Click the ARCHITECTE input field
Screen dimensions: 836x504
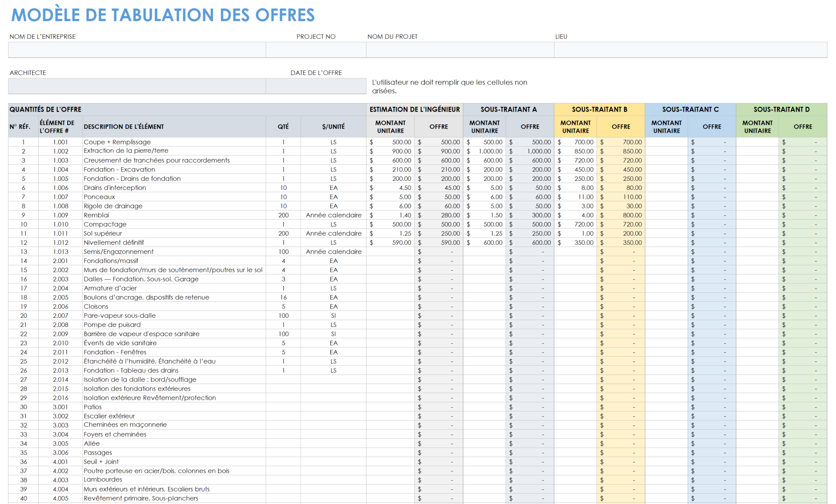click(x=136, y=86)
